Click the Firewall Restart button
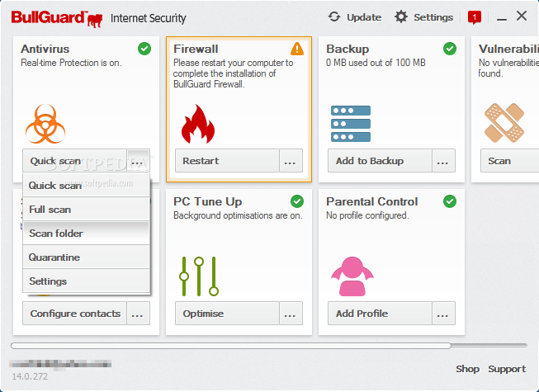The width and height of the screenshot is (539, 392). coord(227,160)
